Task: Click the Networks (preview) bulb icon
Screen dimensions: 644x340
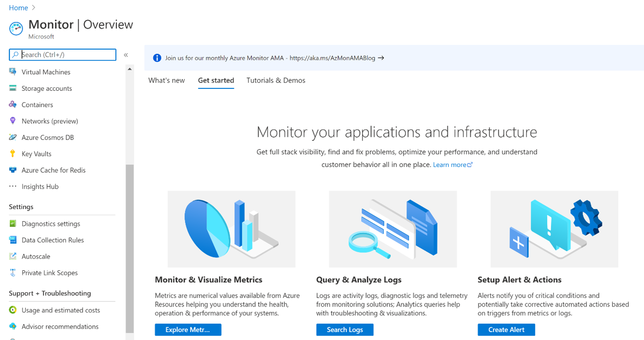Action: point(13,121)
